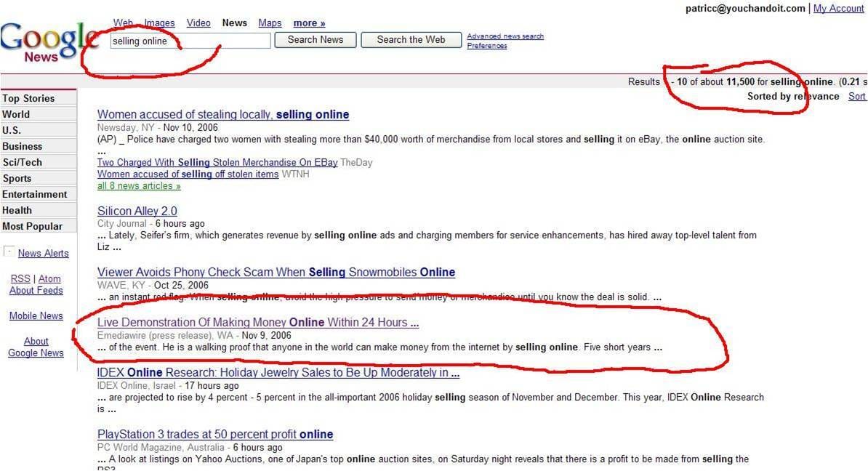Image resolution: width=868 pixels, height=471 pixels.
Task: Open Live Demonstration Of Making Money Online headline
Action: pyautogui.click(x=258, y=322)
